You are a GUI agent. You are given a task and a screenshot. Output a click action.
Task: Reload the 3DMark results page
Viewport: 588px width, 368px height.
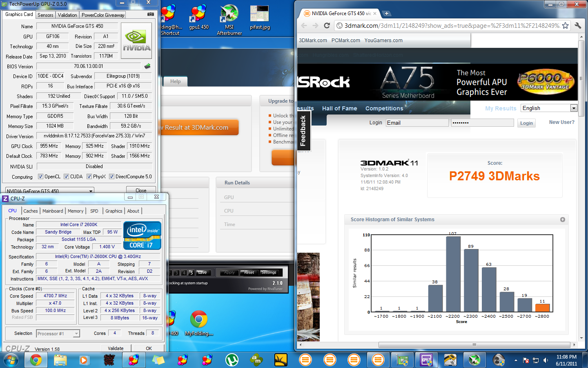[x=327, y=26]
